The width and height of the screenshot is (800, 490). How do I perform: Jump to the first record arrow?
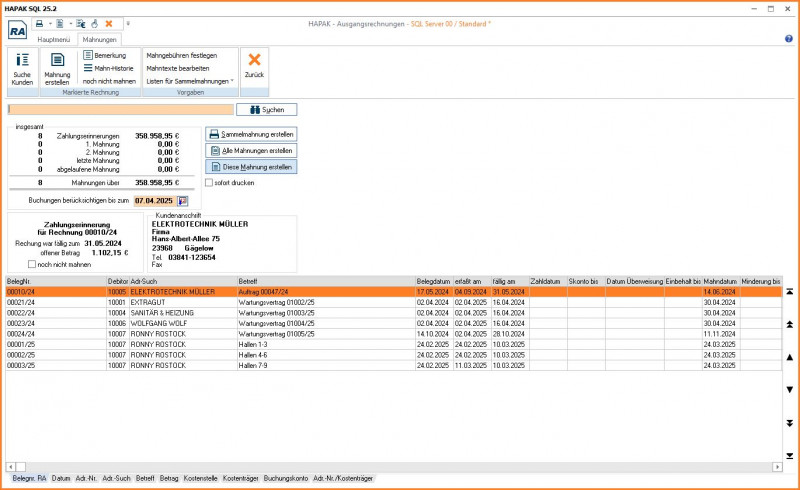791,291
